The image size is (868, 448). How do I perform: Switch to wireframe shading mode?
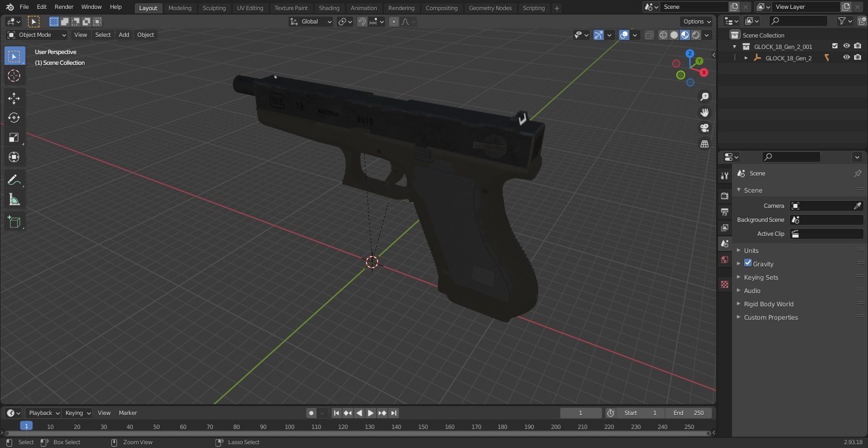[663, 35]
